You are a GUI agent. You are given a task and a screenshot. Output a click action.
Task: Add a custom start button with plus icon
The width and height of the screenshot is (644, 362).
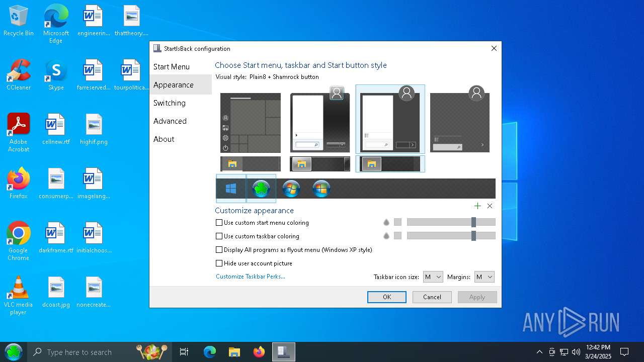click(477, 206)
